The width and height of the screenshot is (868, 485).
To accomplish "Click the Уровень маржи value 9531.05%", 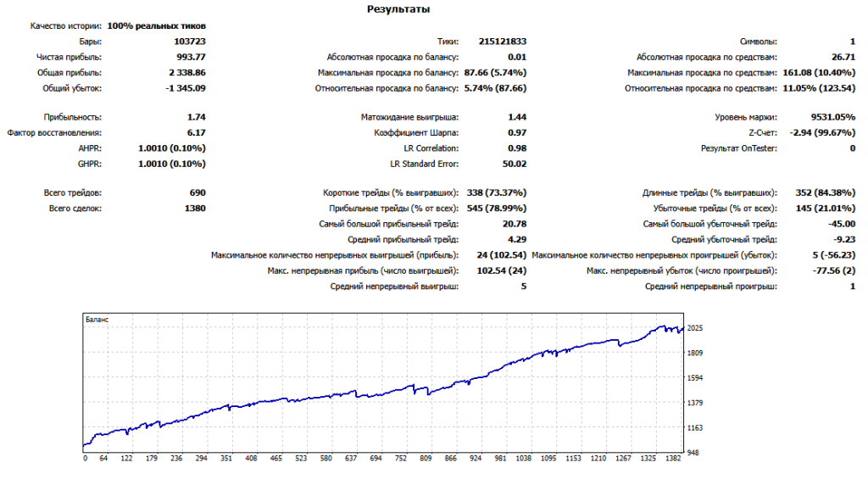I will click(833, 117).
